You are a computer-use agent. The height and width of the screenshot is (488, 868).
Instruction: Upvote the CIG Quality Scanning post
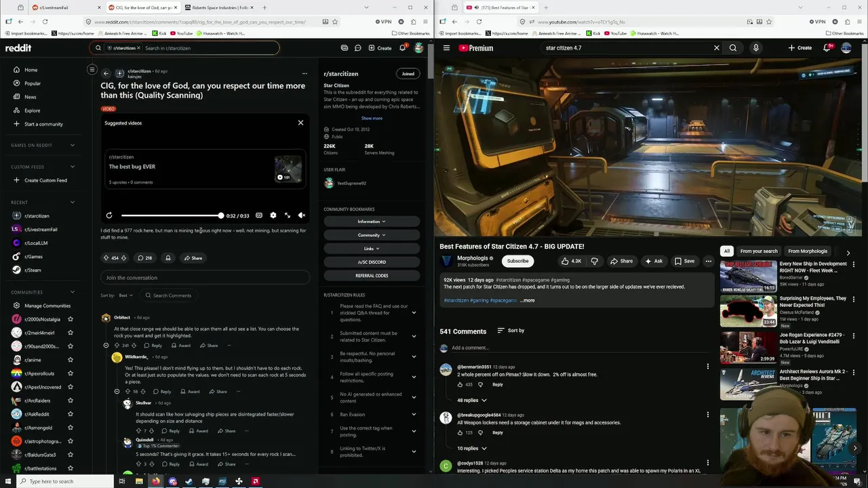click(106, 258)
